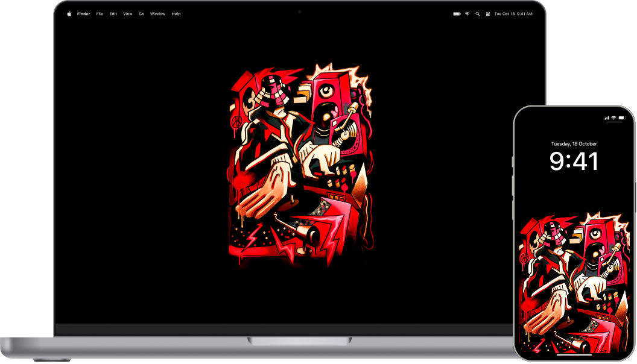Open Control Center from the menu bar

pyautogui.click(x=487, y=13)
